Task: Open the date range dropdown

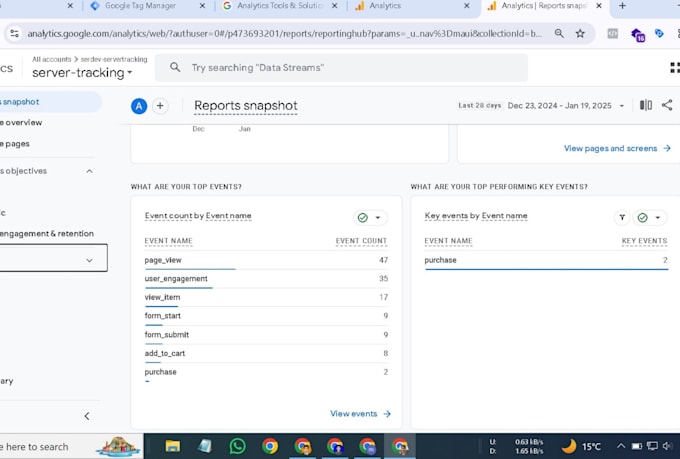Action: pos(566,105)
